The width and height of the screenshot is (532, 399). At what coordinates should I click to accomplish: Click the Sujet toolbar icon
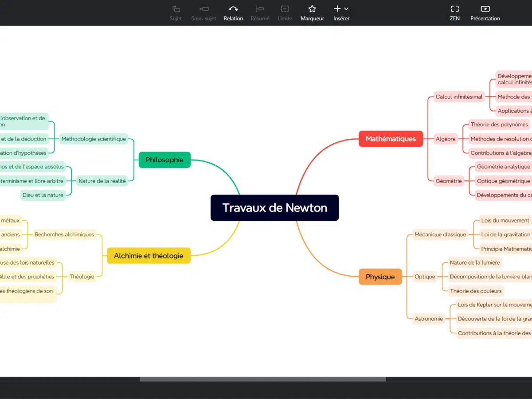pyautogui.click(x=176, y=9)
